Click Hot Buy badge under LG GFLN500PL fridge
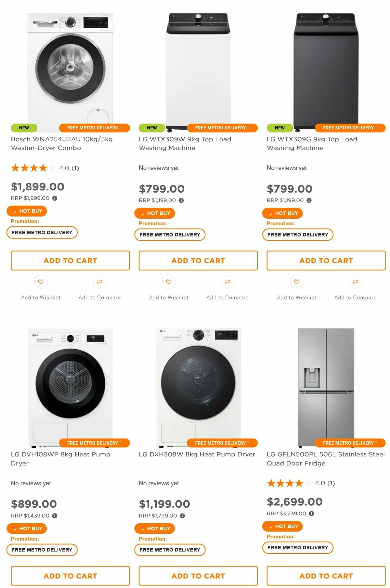Image resolution: width=390 pixels, height=588 pixels. point(282,526)
